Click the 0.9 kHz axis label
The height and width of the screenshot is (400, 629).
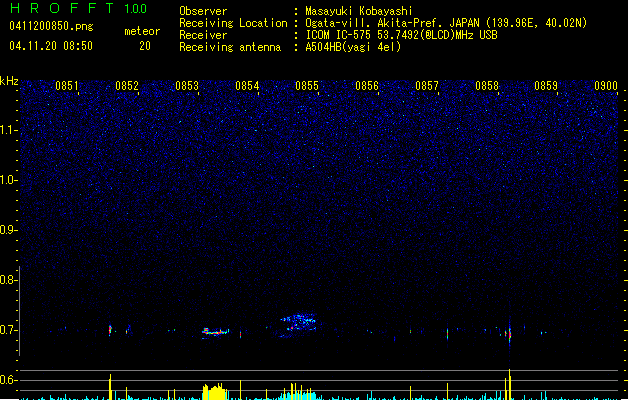tap(8, 230)
